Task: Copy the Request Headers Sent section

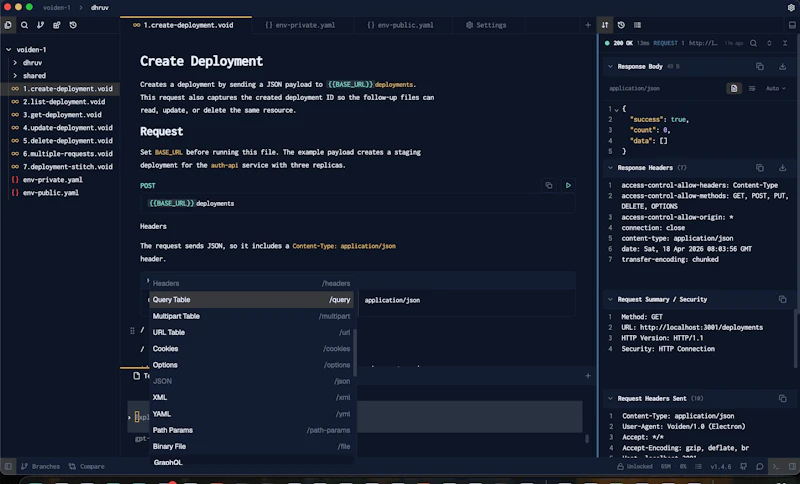Action: click(x=782, y=398)
